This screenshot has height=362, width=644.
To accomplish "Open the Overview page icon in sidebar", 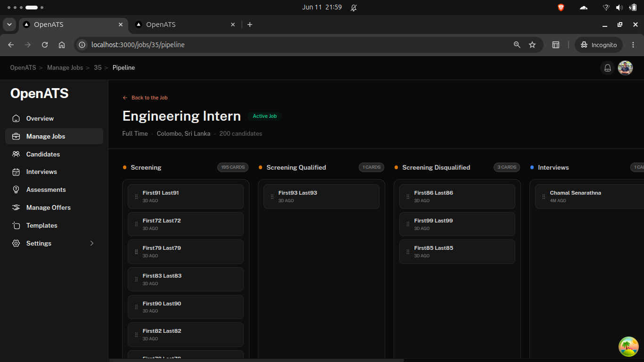I will point(16,118).
